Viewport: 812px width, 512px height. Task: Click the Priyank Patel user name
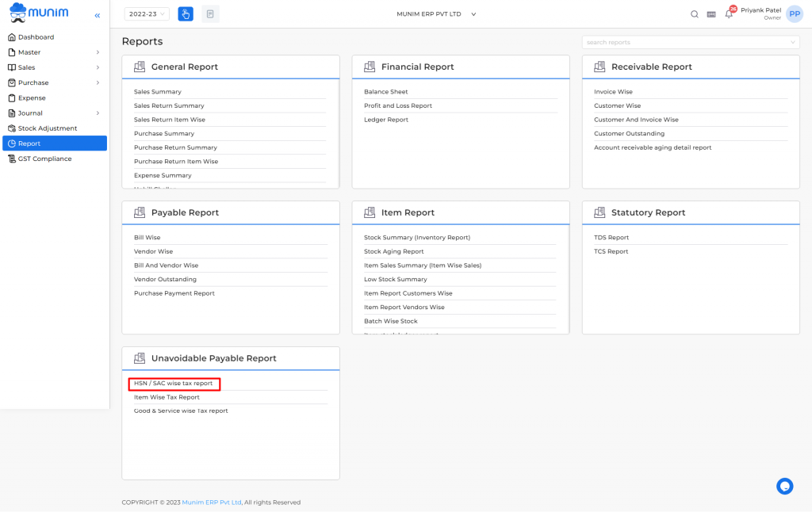pos(760,10)
